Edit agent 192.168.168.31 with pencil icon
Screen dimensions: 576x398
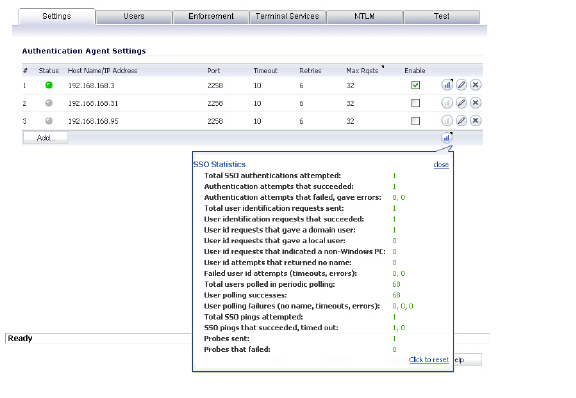click(461, 103)
